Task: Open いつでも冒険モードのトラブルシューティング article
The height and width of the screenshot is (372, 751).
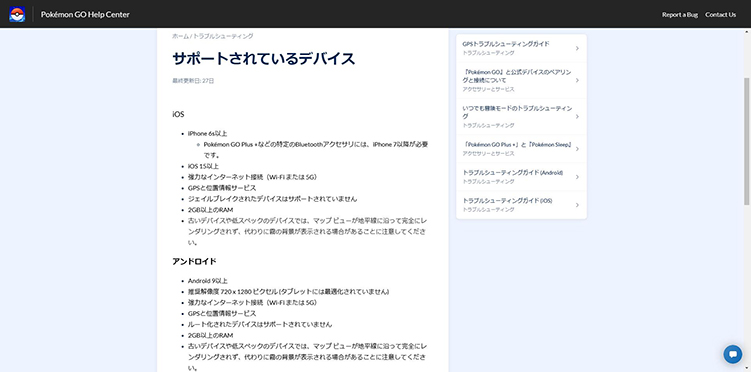Action: [517, 113]
